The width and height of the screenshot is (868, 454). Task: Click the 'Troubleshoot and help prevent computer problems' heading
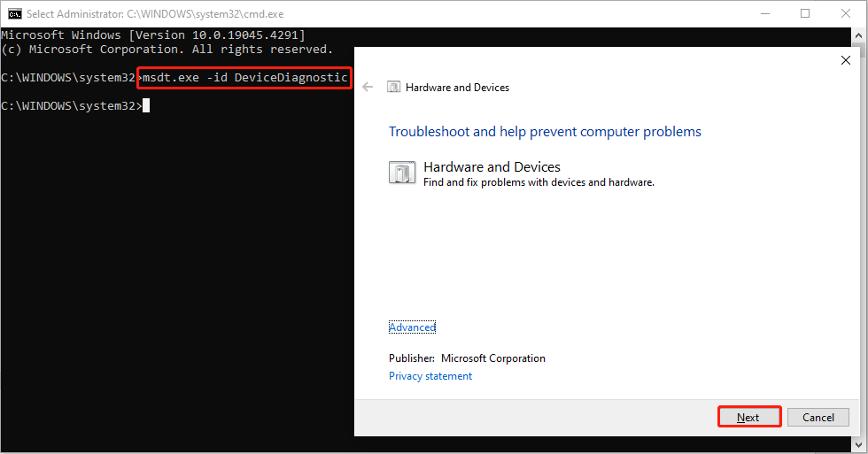(545, 132)
